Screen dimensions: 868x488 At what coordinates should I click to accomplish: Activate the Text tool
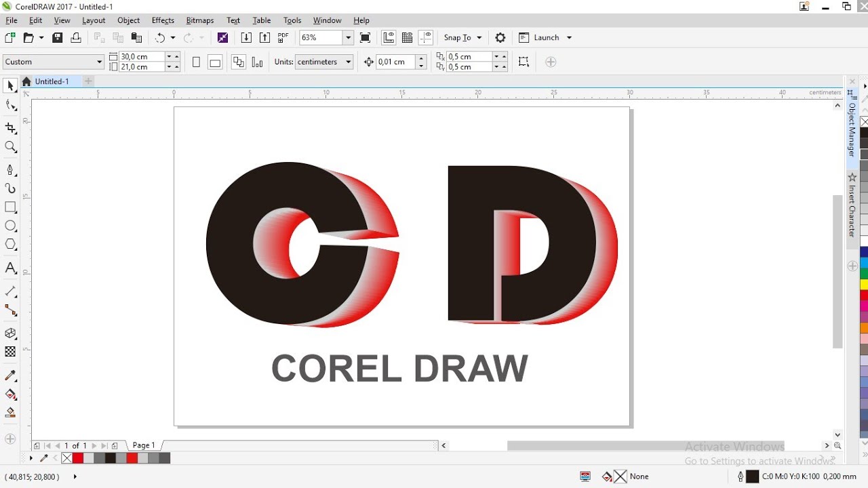10,268
